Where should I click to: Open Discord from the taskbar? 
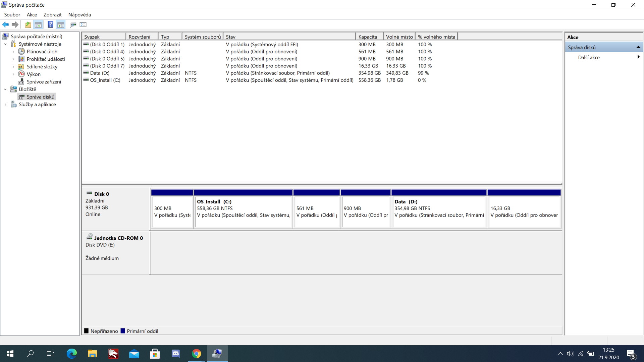(x=175, y=354)
